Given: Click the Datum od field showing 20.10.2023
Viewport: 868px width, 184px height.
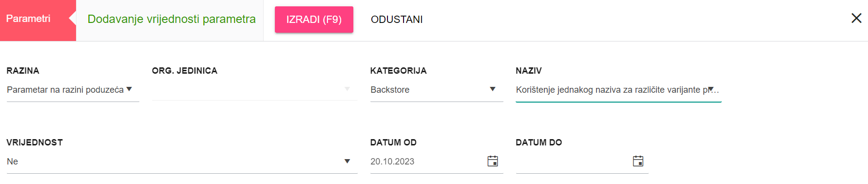Looking at the screenshot, I should pyautogui.click(x=426, y=162).
